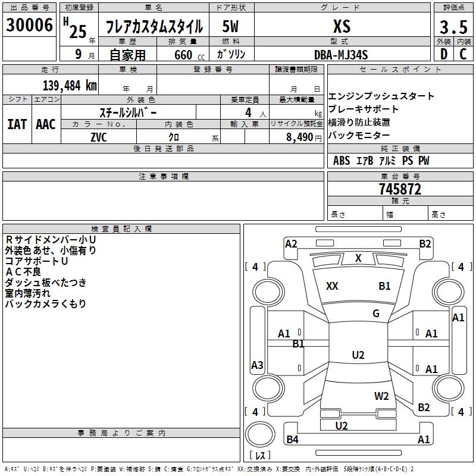This screenshot has width=476, height=476.
Task: Click the XX replaced mark on the hood
Action: coord(332,286)
